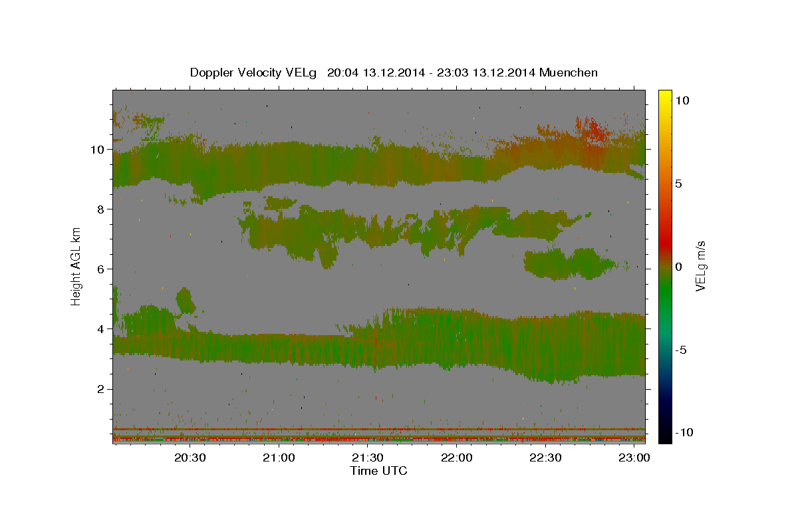
Task: Click the colorbar label 5
Action: [x=680, y=184]
